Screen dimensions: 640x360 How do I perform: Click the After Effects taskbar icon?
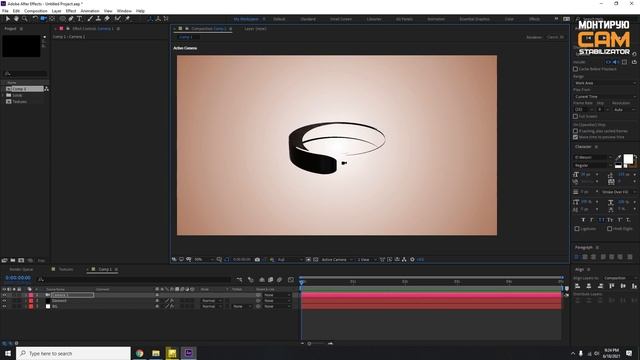(x=189, y=353)
